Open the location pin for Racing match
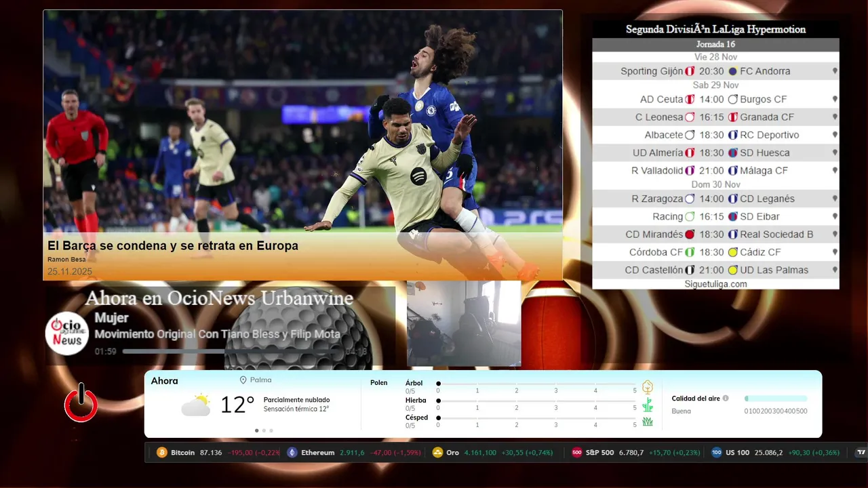This screenshot has height=488, width=868. point(835,216)
